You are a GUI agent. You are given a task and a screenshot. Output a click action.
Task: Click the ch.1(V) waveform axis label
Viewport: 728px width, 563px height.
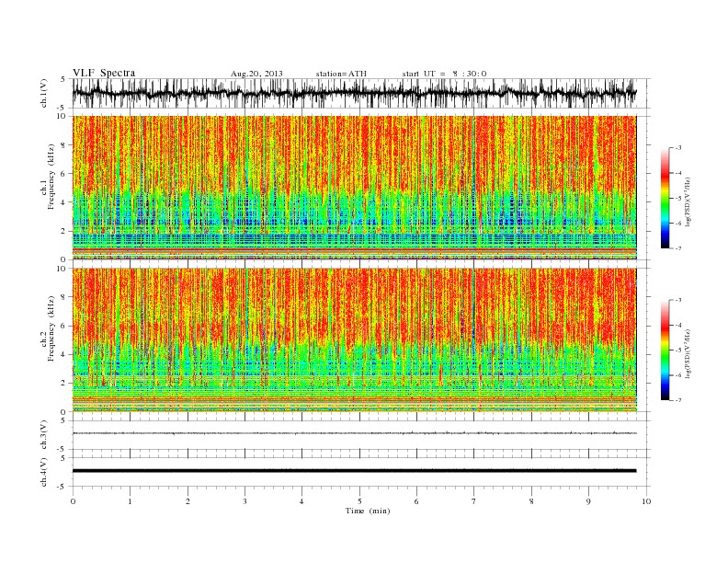click(x=44, y=93)
